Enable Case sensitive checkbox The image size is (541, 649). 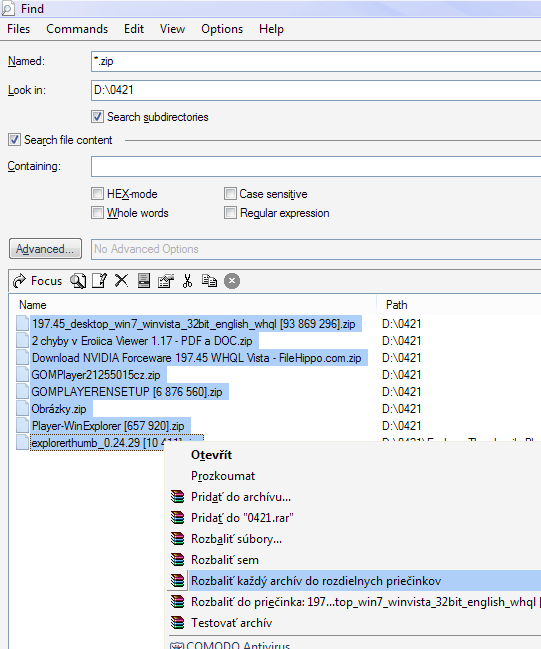tap(230, 194)
